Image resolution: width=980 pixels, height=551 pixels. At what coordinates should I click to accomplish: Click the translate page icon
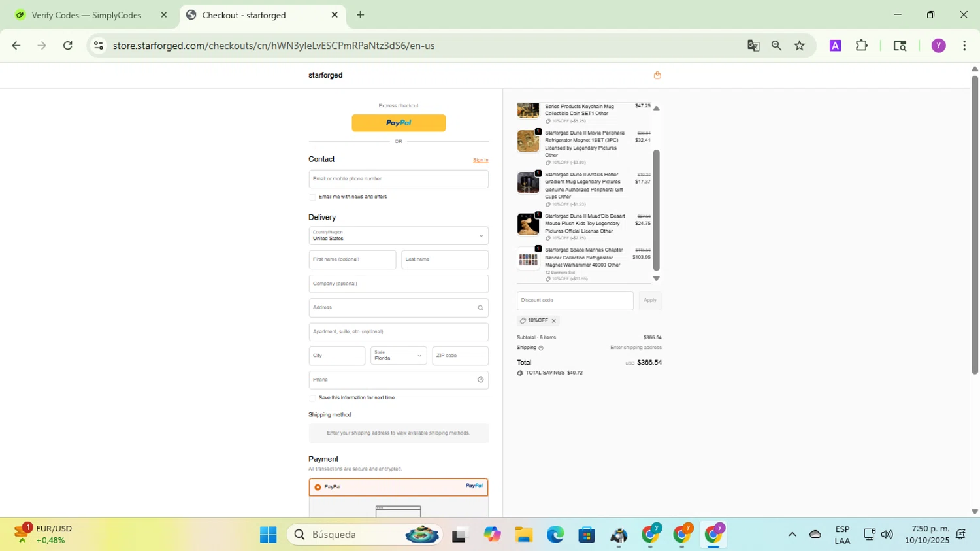(x=753, y=46)
